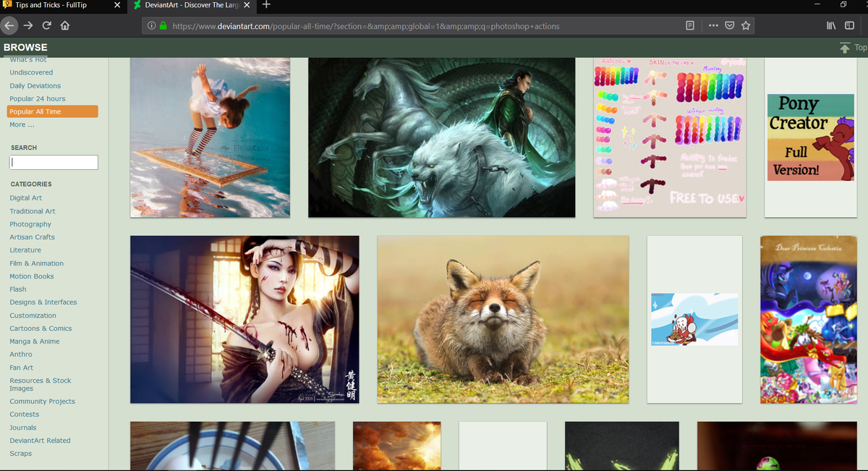This screenshot has width=868, height=471.
Task: Open Resources & Stock Images category
Action: [41, 384]
